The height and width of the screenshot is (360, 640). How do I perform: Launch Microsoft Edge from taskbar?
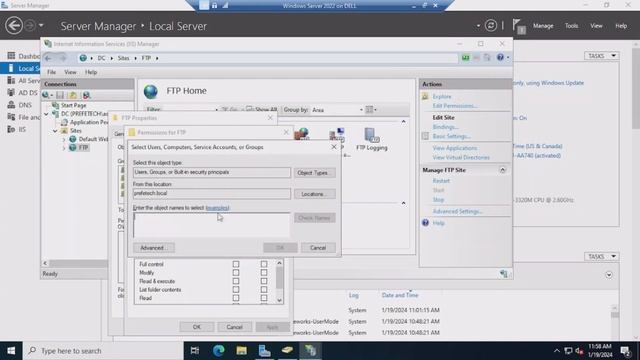tap(218, 351)
